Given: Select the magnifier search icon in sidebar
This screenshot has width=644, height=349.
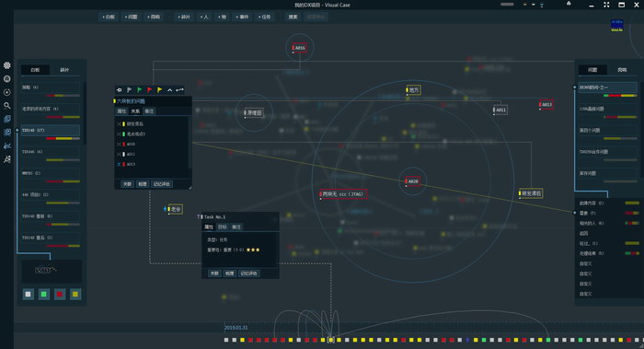Looking at the screenshot, I should pos(7,106).
